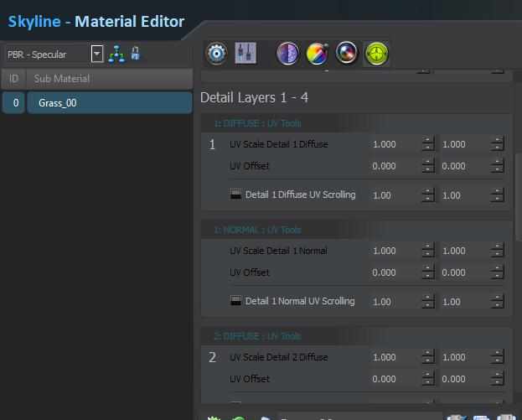The height and width of the screenshot is (420, 522).
Task: Click the PBR - Specular combo box
Action: click(x=54, y=54)
